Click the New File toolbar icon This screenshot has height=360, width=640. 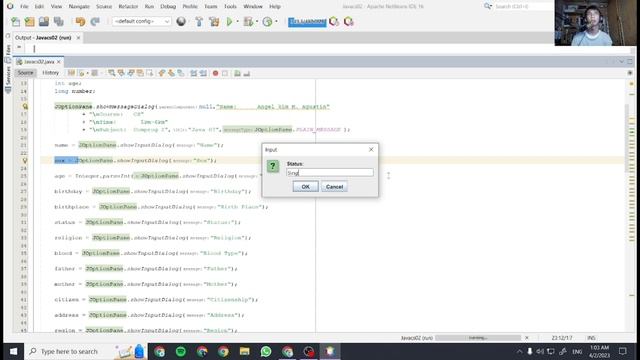(x=16, y=22)
